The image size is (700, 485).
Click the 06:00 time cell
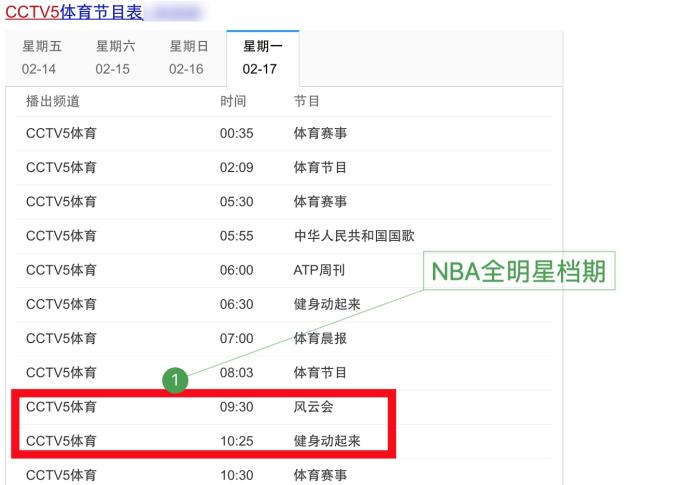(x=237, y=270)
